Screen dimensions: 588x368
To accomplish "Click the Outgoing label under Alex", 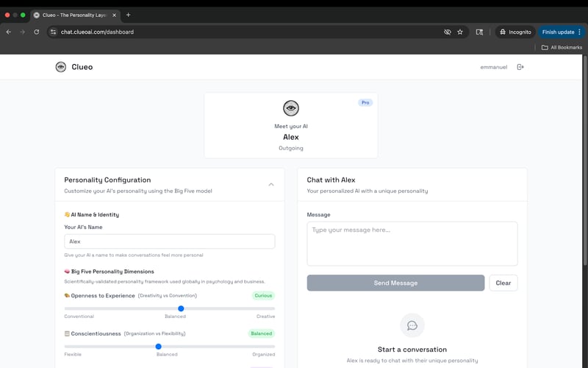I will (291, 148).
